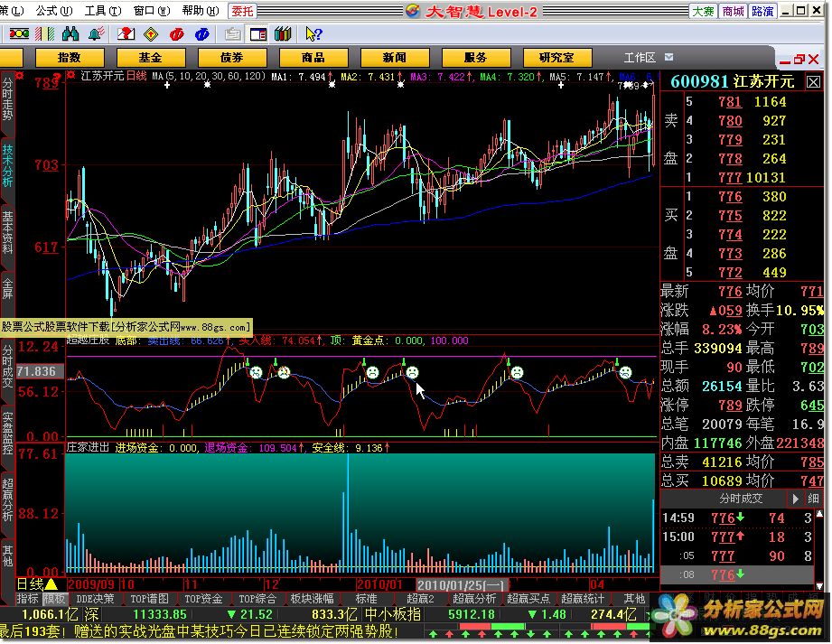Click the colored books icon in toolbar
Image resolution: width=832 pixels, height=644 pixels.
point(282,33)
